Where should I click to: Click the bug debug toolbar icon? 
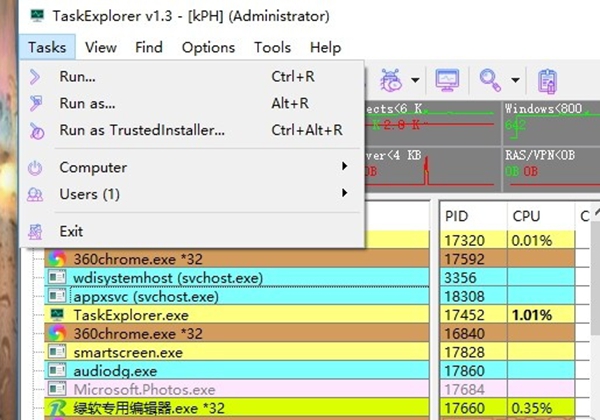coord(390,80)
